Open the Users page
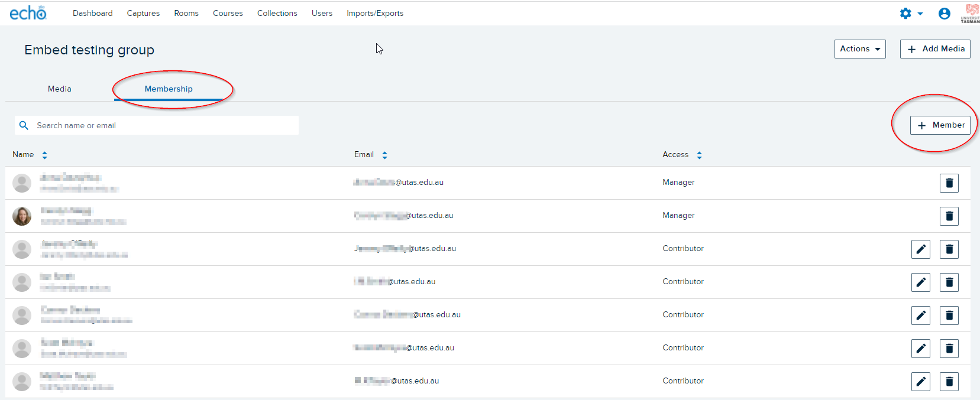The image size is (980, 400). pos(322,13)
